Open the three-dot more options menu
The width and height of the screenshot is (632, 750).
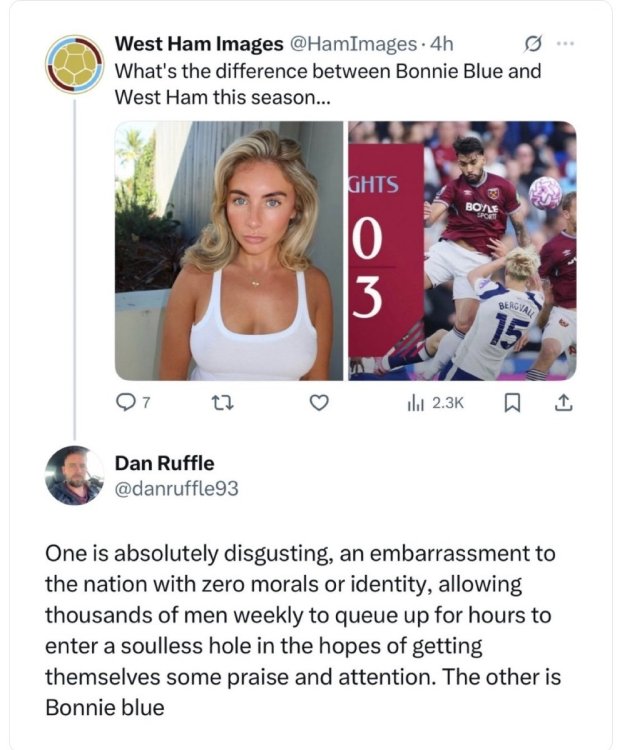point(566,44)
